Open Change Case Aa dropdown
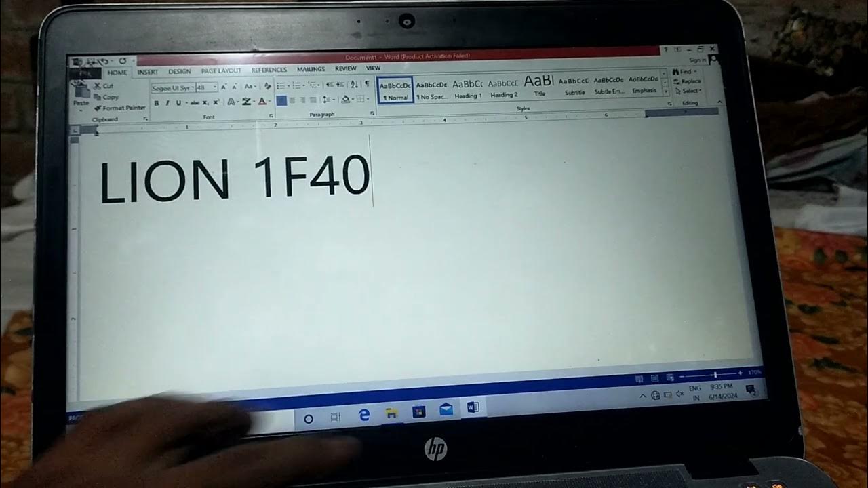 click(x=250, y=86)
